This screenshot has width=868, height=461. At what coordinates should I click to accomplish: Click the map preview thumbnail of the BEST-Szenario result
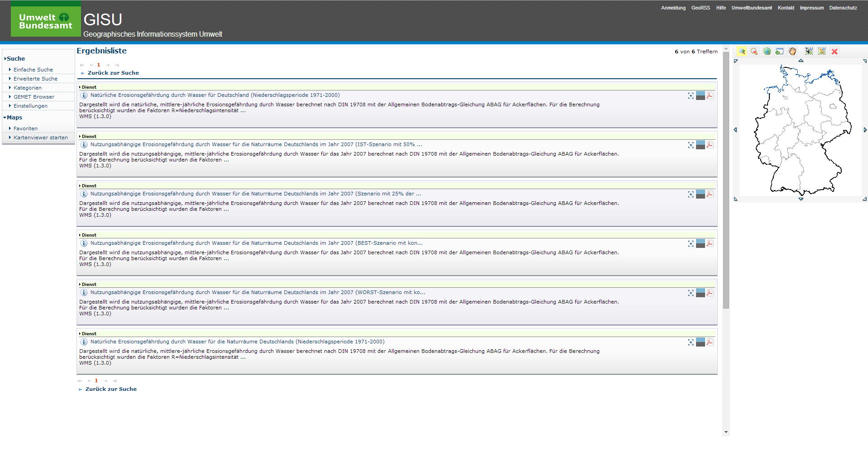[700, 244]
